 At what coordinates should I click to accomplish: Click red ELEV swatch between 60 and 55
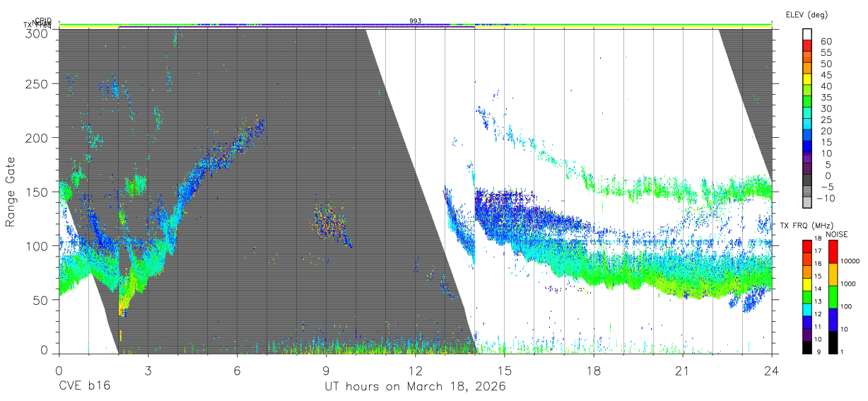807,46
